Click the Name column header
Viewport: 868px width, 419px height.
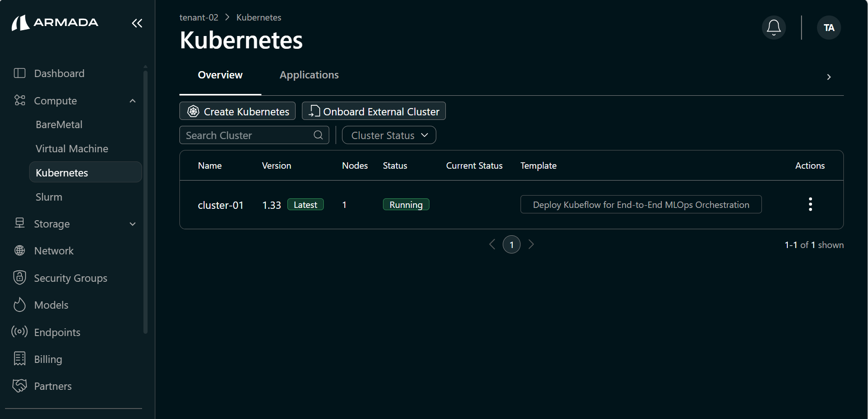click(x=209, y=166)
